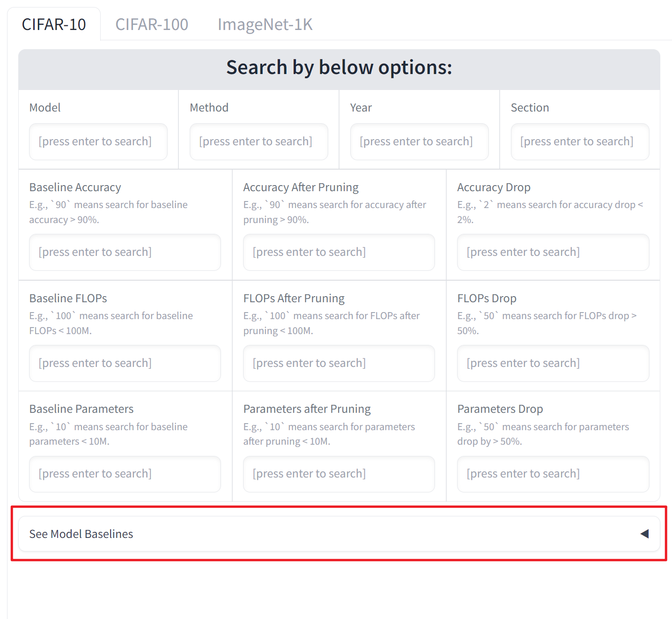
Task: Click hint text 'parameters drop by > 50%'
Action: click(543, 434)
